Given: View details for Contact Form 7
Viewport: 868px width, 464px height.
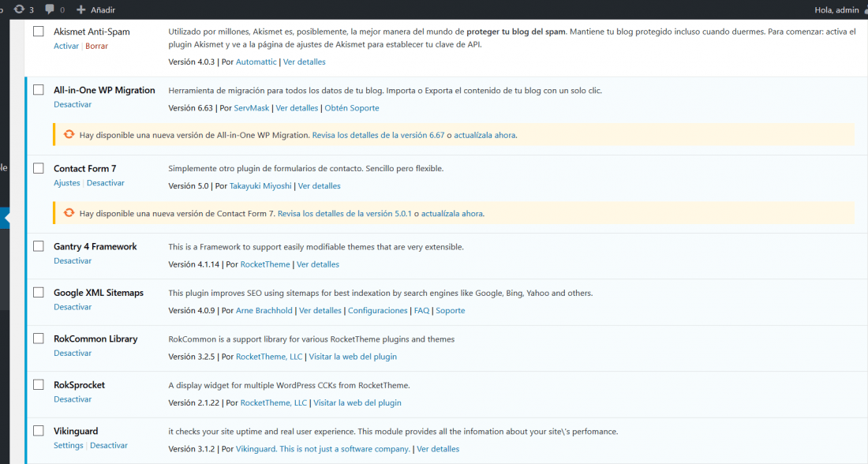Looking at the screenshot, I should click(x=319, y=186).
